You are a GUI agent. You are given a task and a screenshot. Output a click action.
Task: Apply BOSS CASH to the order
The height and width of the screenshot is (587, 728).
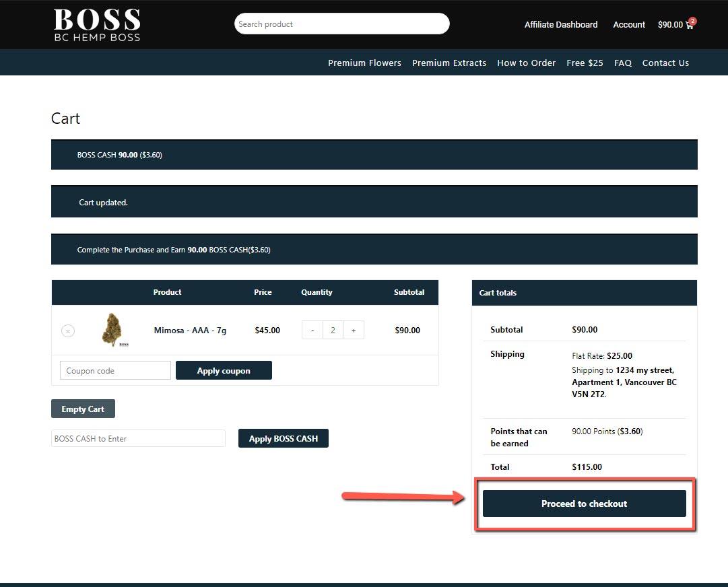[x=284, y=438]
